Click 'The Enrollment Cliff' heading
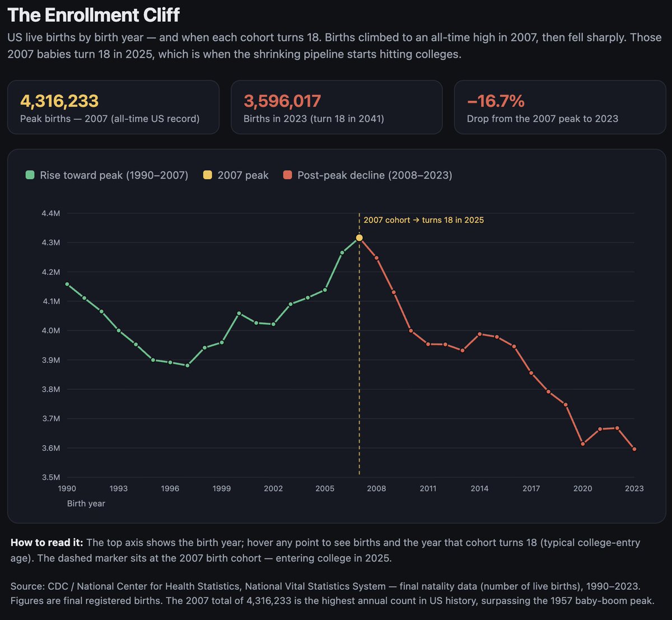 coord(94,15)
